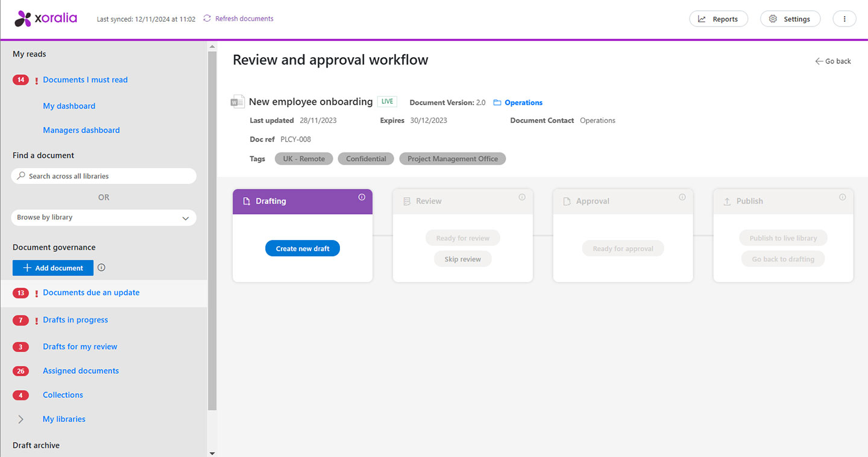The height and width of the screenshot is (457, 868).
Task: Open Drafts for my review
Action: tap(80, 347)
